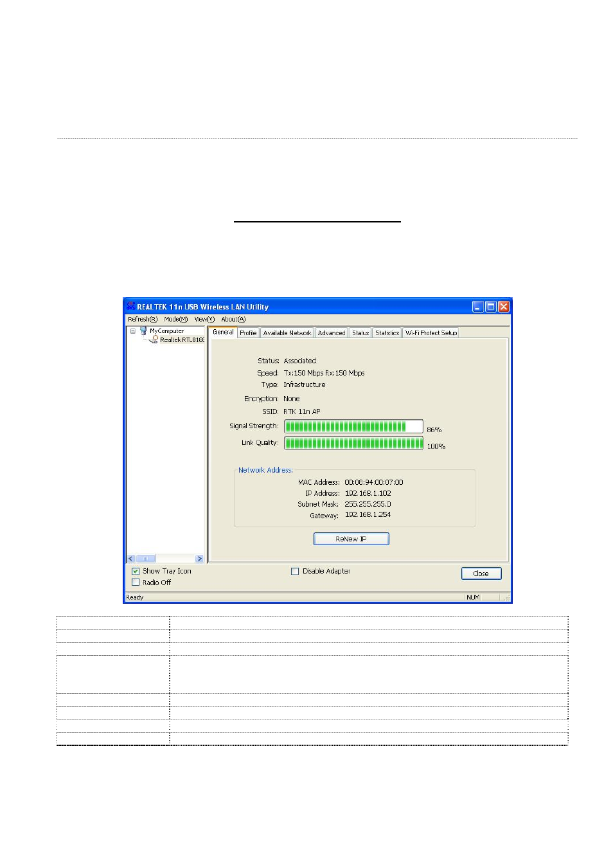Select the Realtek RTL adapter tree label
Viewport: 613px width, 868px height.
(182, 339)
